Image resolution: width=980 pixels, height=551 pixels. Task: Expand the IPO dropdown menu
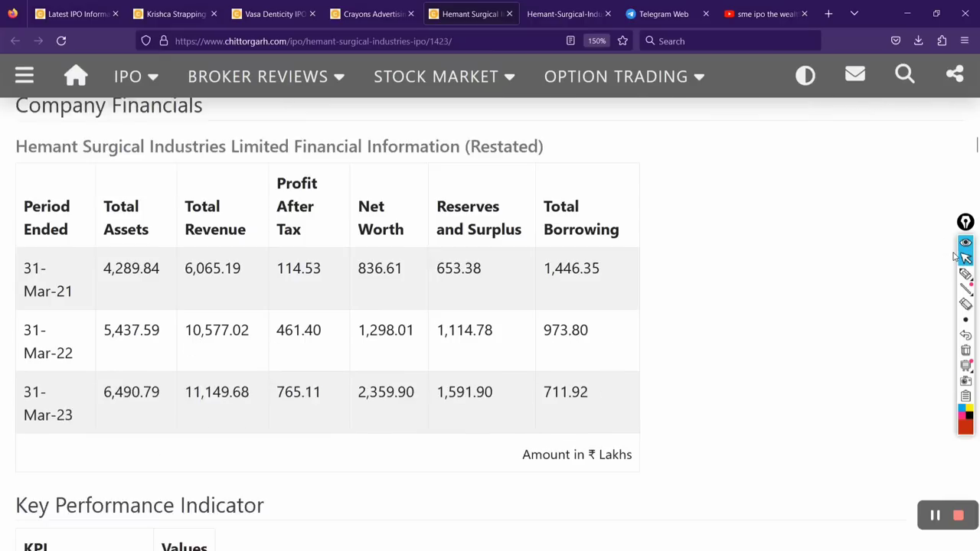[x=136, y=76]
